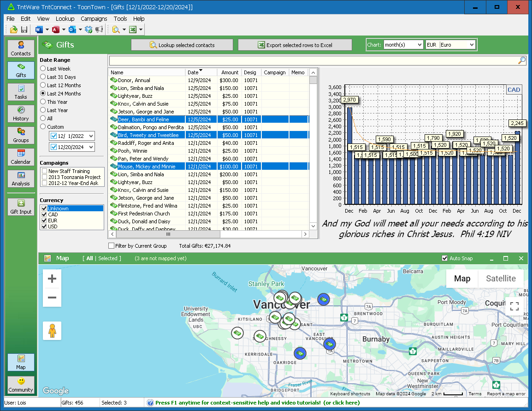Open the View menu
Viewport: 532px width, 411px height.
point(43,18)
